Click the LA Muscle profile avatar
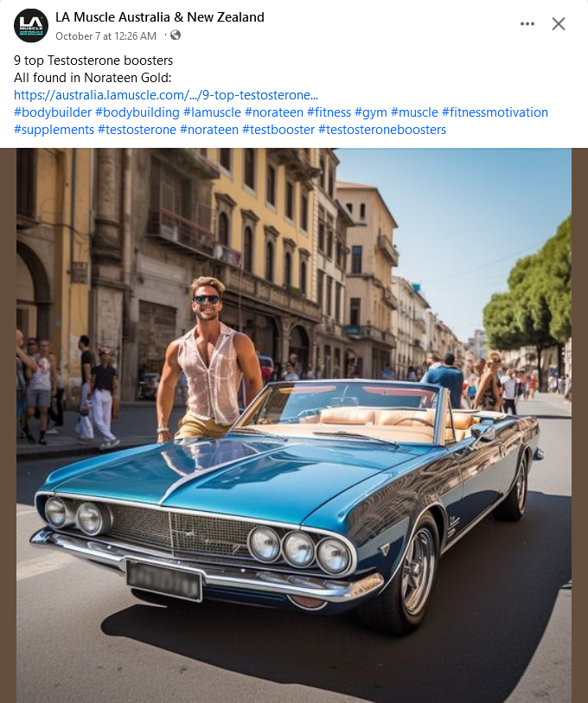 [31, 26]
